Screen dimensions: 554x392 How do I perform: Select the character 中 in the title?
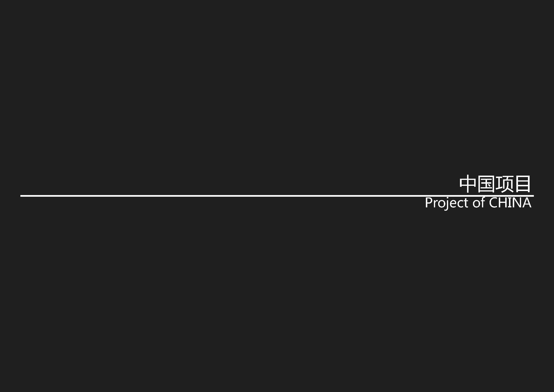pos(468,184)
